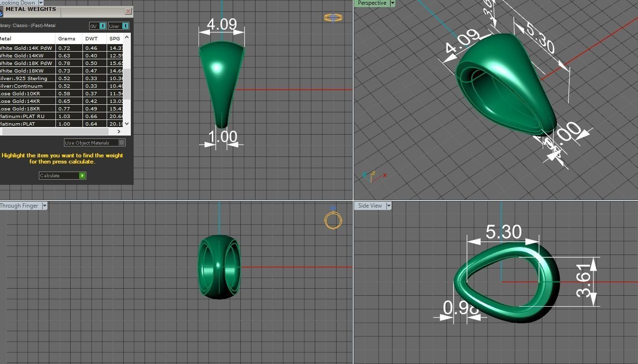Select the White Gold:14KW row
Image resolution: width=638 pixels, height=364 pixels.
pos(62,55)
